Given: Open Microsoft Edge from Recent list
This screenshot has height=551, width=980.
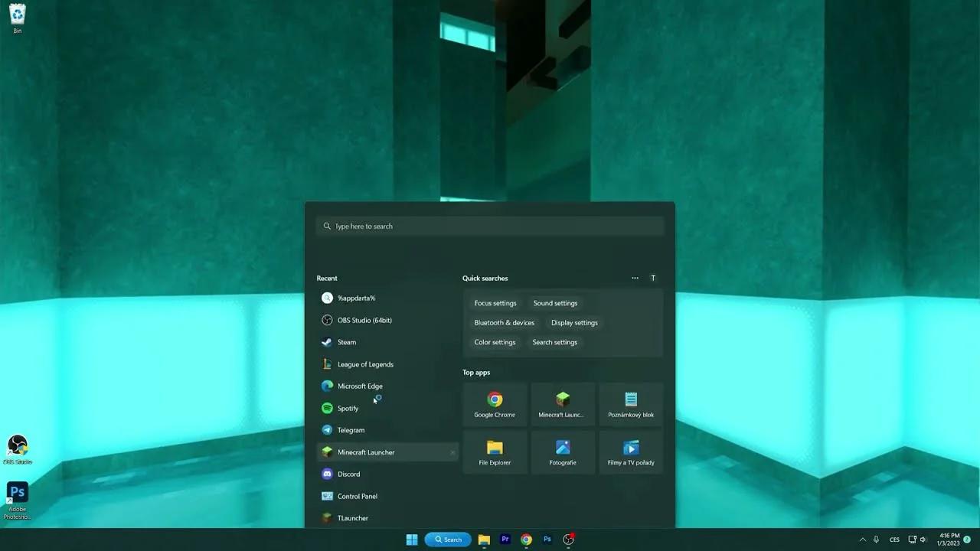Looking at the screenshot, I should [x=387, y=386].
